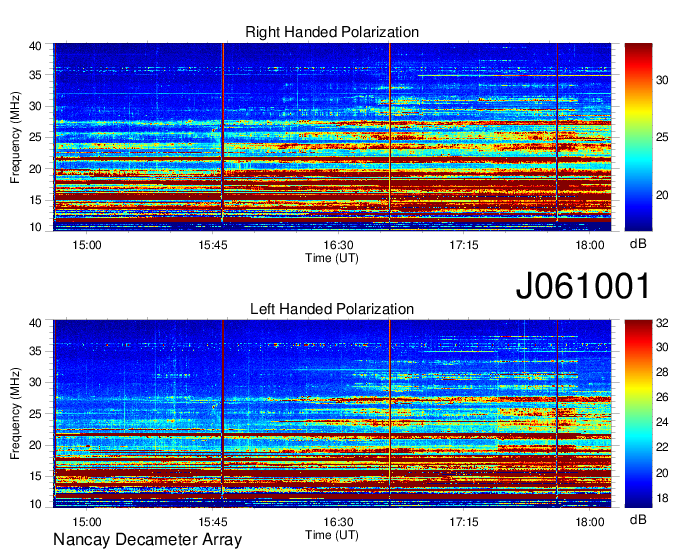Select the J061001 identifier label
This screenshot has height=552, width=680.
point(583,285)
